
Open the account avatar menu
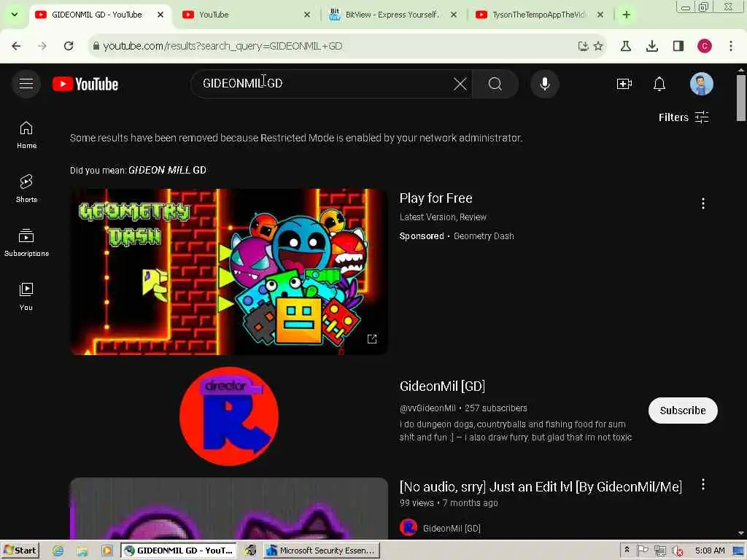tap(701, 85)
